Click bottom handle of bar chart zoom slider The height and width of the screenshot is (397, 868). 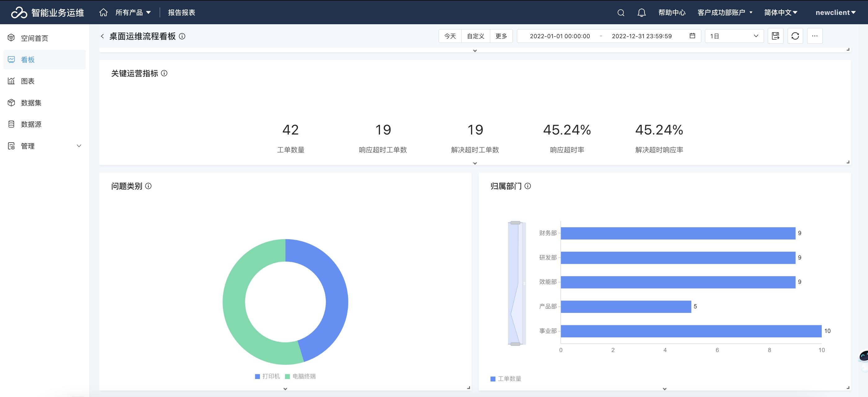[x=515, y=344]
